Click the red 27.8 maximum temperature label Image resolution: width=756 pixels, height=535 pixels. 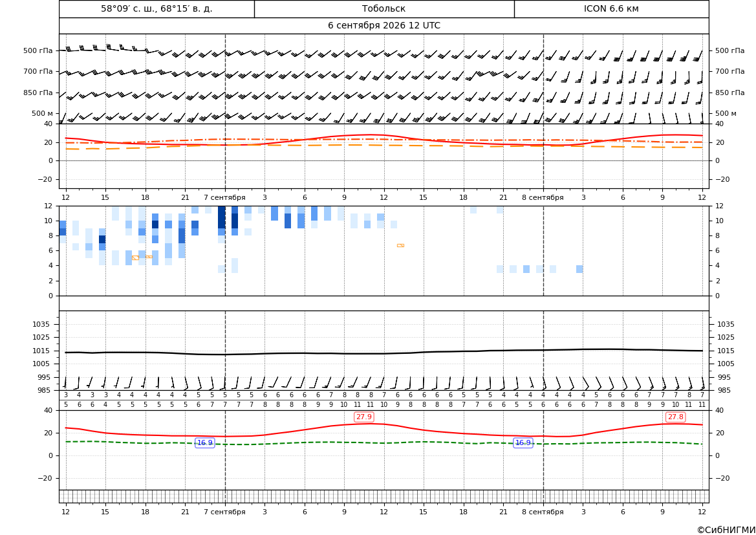[x=675, y=417]
